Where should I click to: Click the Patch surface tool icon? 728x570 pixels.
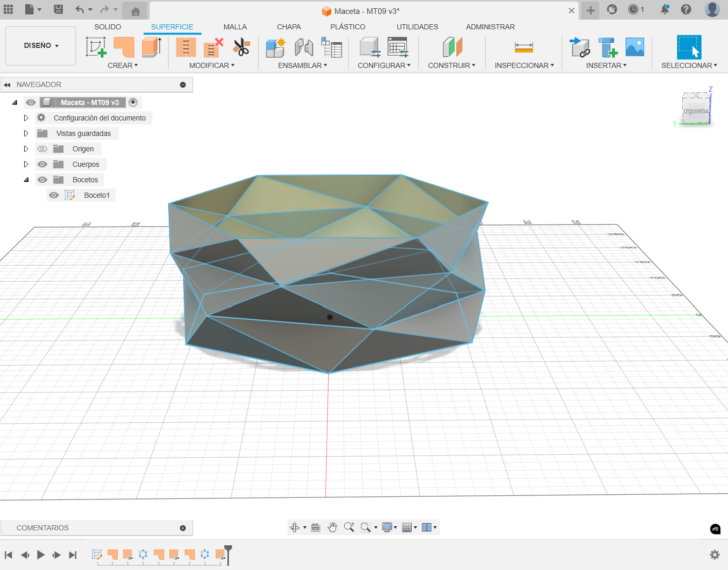[x=124, y=47]
